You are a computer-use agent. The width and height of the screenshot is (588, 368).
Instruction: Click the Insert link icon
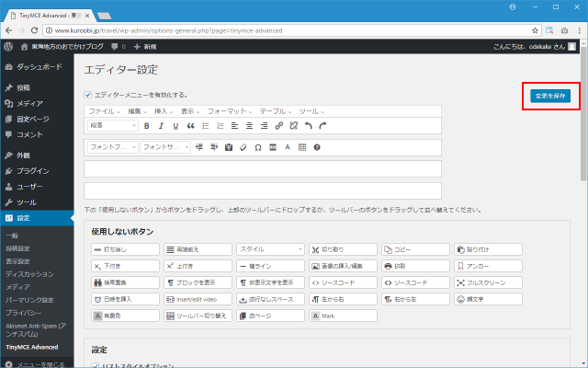pos(278,125)
